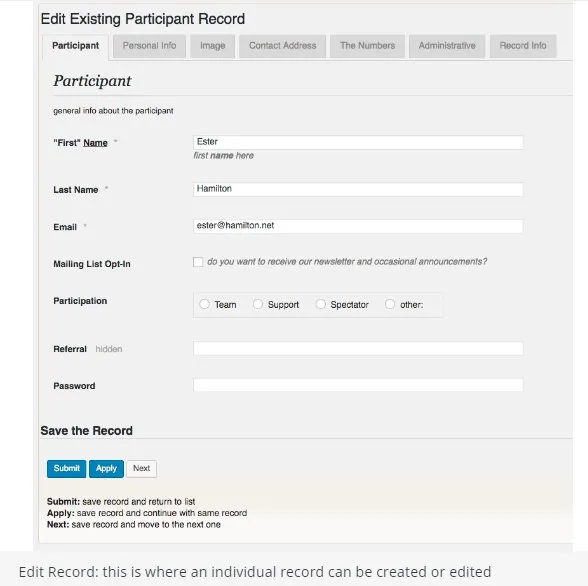Click the blue Submit button

click(66, 469)
